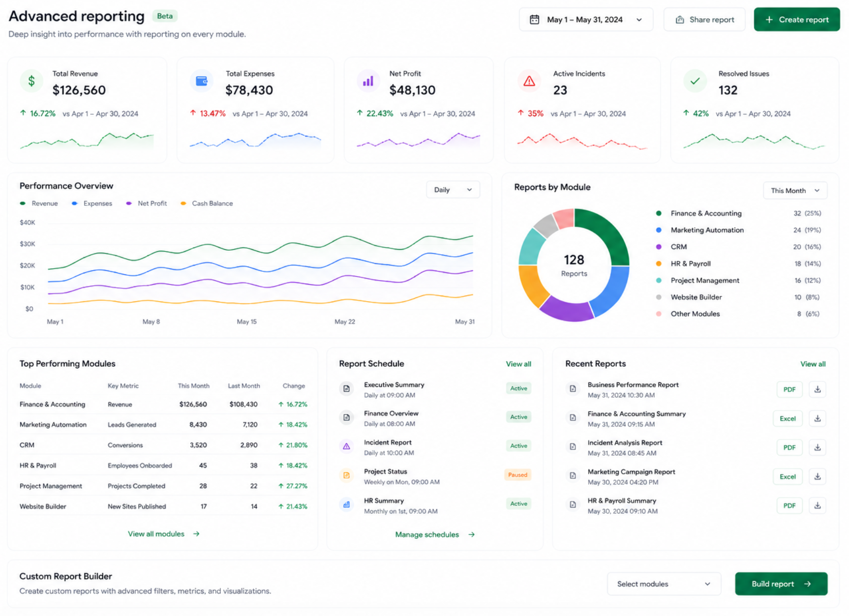Toggle the Paused status on Project Status

tap(517, 475)
